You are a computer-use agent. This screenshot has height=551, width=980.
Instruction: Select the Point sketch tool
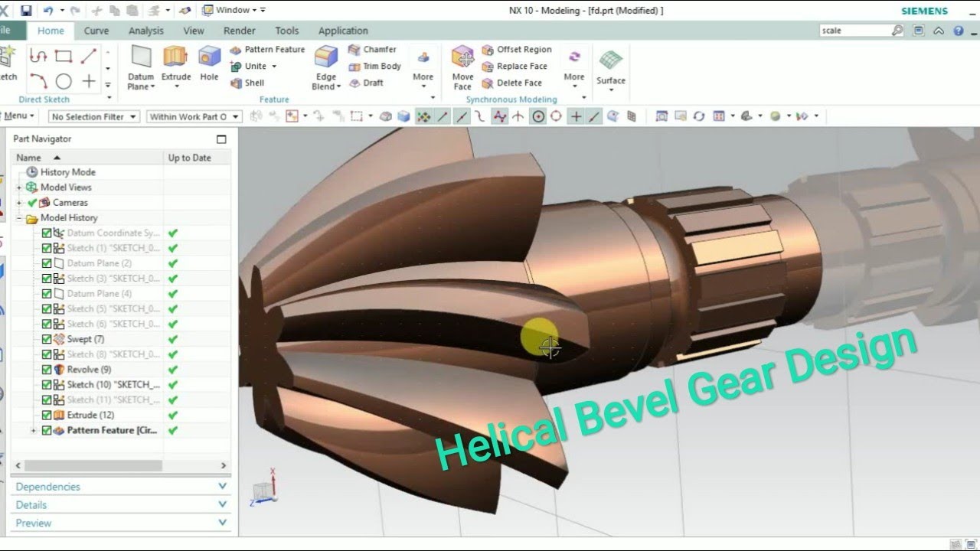89,80
